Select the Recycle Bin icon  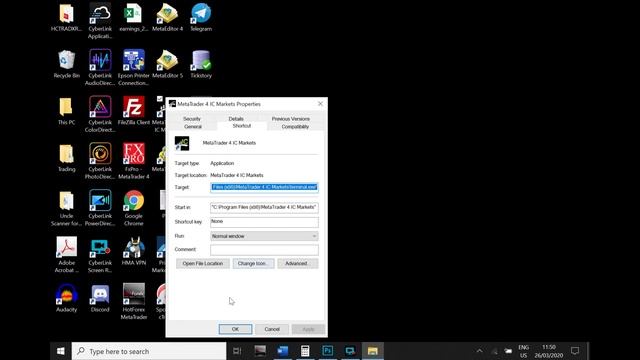pyautogui.click(x=67, y=64)
